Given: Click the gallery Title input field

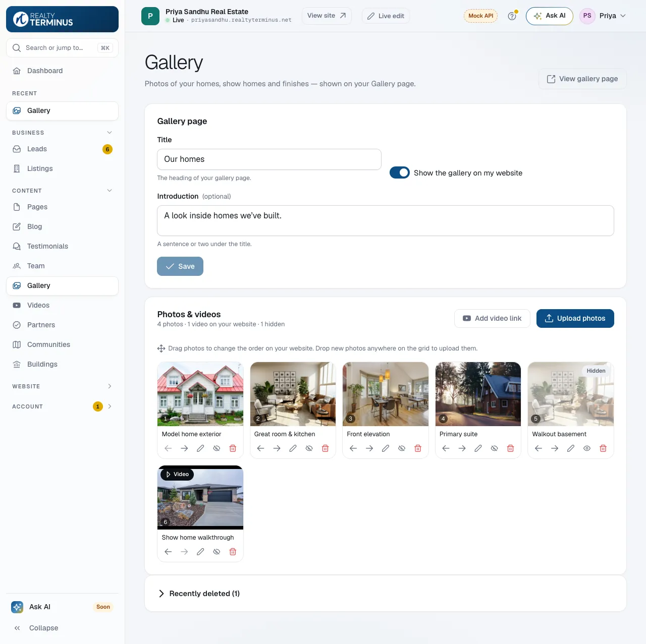Looking at the screenshot, I should pyautogui.click(x=269, y=159).
